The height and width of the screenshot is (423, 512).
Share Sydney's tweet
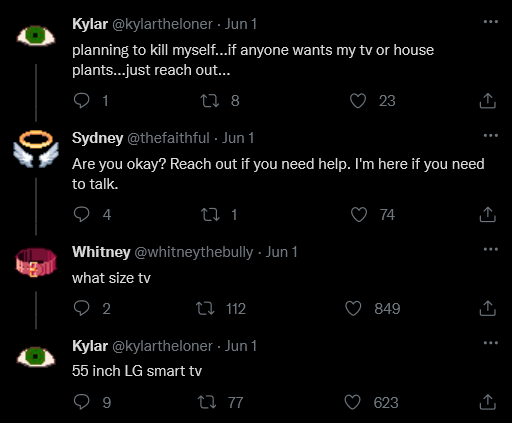coord(488,214)
